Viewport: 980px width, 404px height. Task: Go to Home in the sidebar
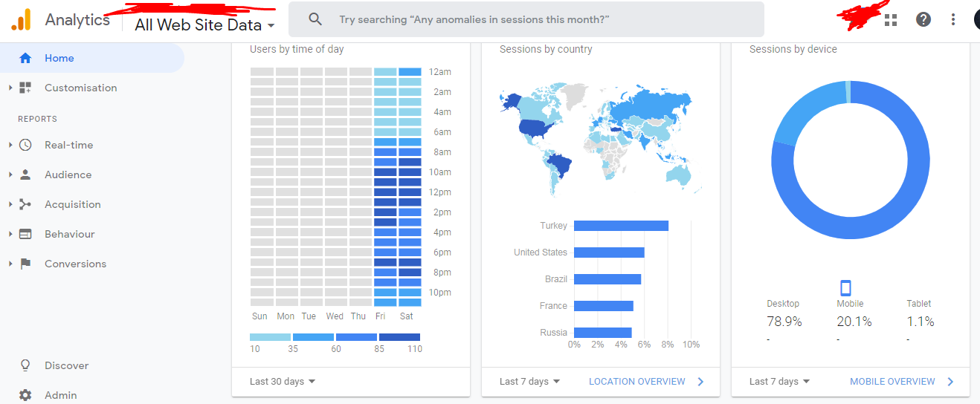(59, 58)
